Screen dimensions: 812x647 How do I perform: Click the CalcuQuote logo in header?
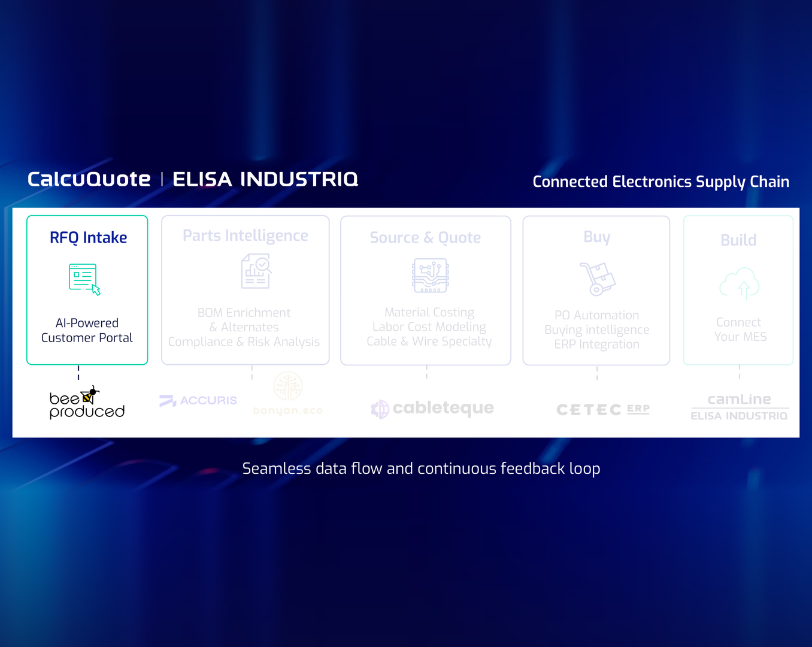pyautogui.click(x=89, y=179)
